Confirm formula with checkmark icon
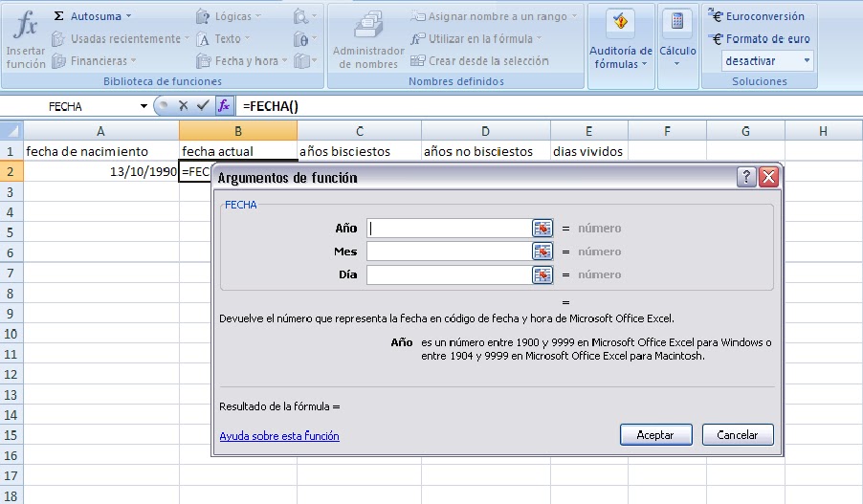This screenshot has height=504, width=863. [203, 105]
